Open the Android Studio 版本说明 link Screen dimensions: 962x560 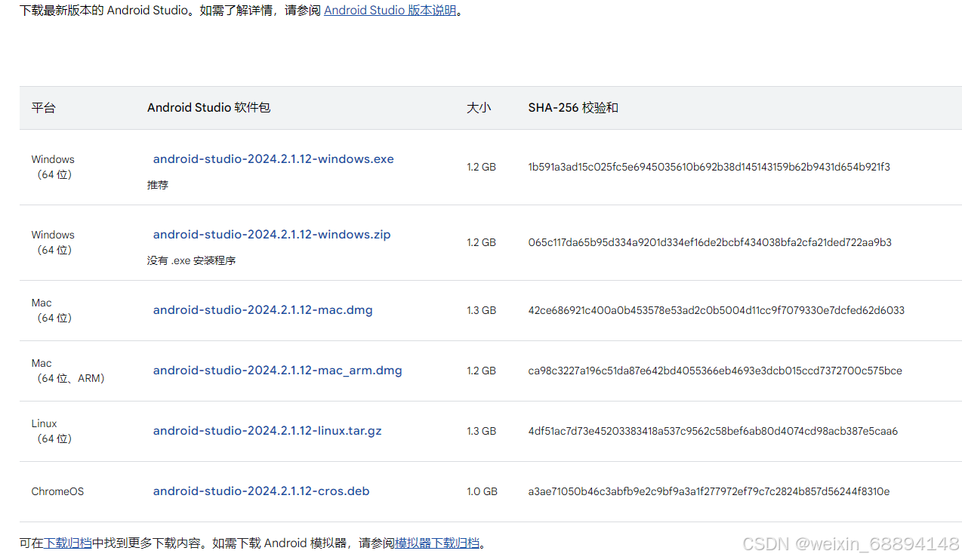(390, 11)
